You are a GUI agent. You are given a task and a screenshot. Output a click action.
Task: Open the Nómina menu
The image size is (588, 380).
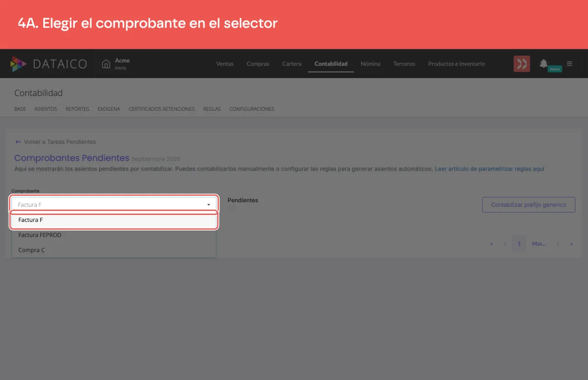point(370,64)
